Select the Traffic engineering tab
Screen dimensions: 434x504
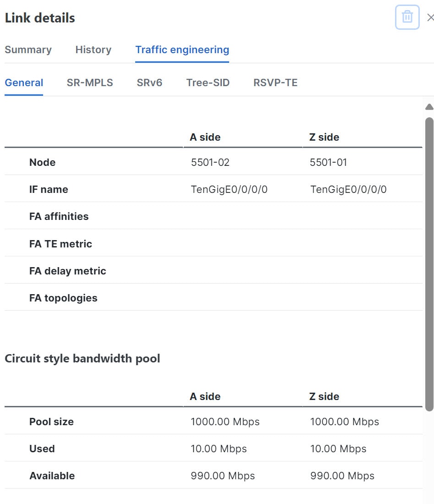(182, 49)
